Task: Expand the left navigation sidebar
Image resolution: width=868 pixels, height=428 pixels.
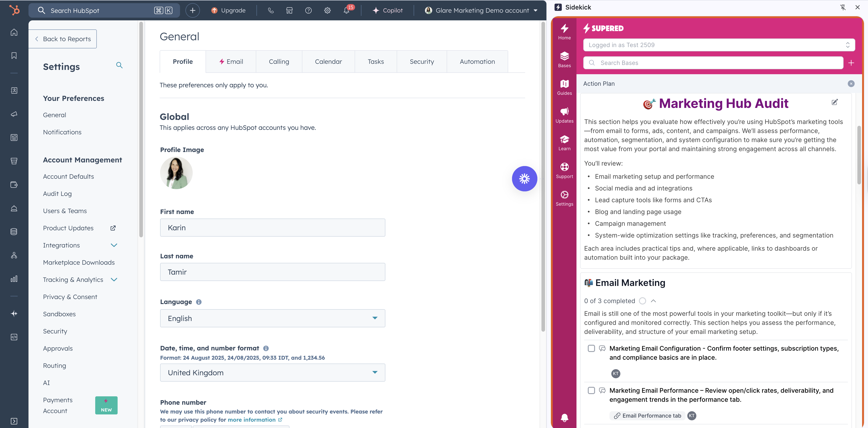Action: 14,421
